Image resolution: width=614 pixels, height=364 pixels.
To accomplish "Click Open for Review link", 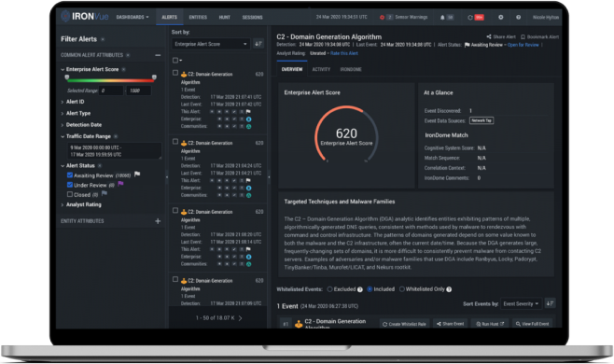I will tap(523, 45).
